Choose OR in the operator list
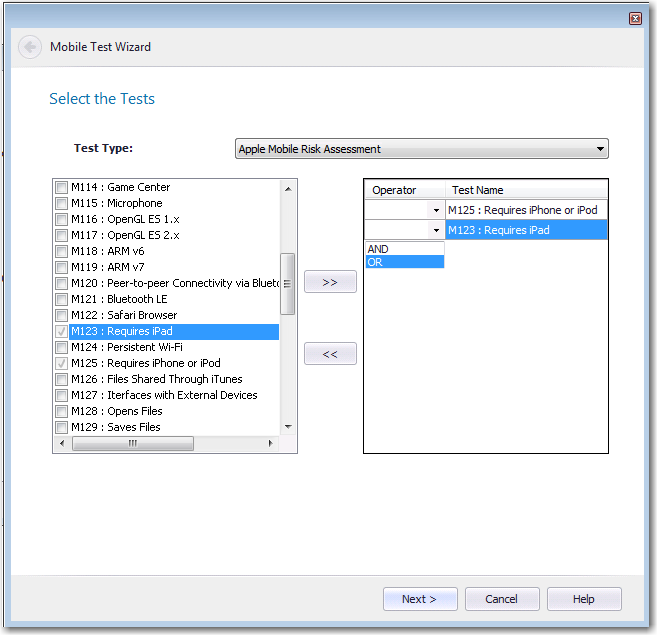Viewport: 657px width, 635px height. (404, 262)
